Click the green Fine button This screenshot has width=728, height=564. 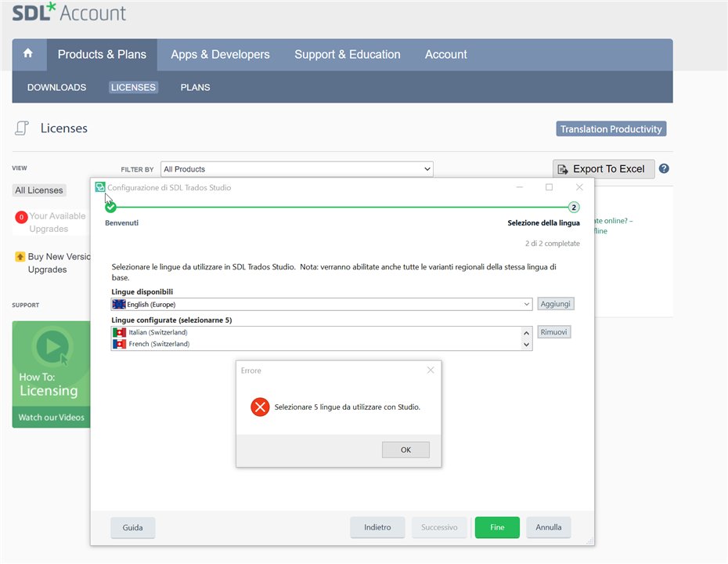point(497,527)
